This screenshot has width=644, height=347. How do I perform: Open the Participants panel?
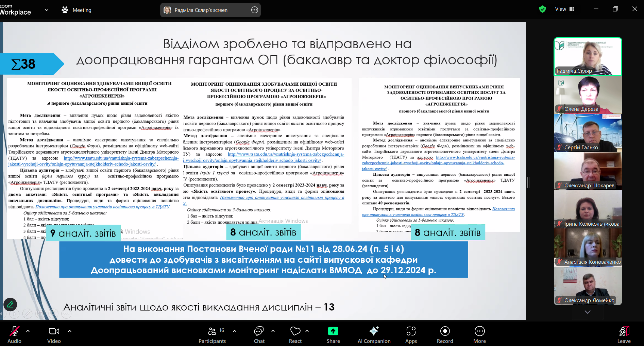pyautogui.click(x=212, y=334)
